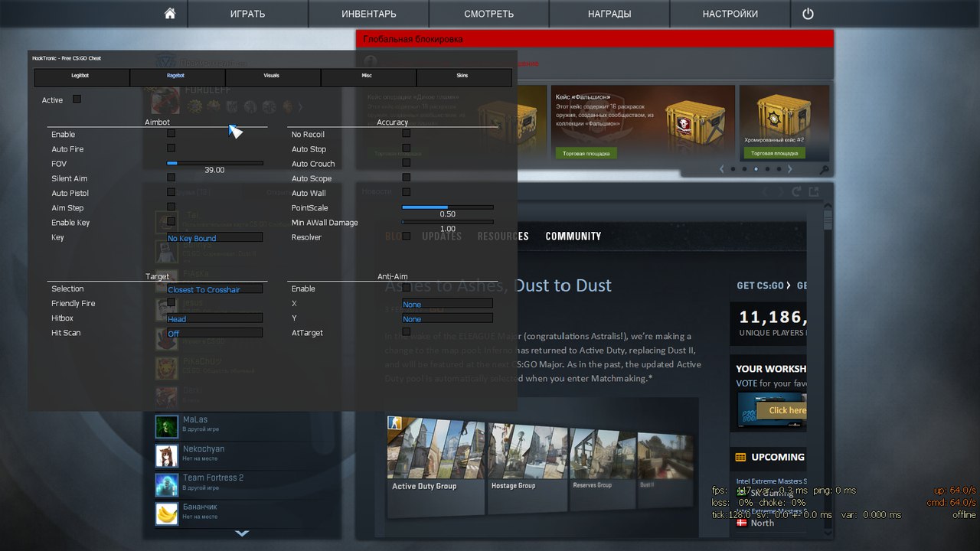Toggle the Auto Scope checkbox
980x551 pixels.
tap(407, 178)
